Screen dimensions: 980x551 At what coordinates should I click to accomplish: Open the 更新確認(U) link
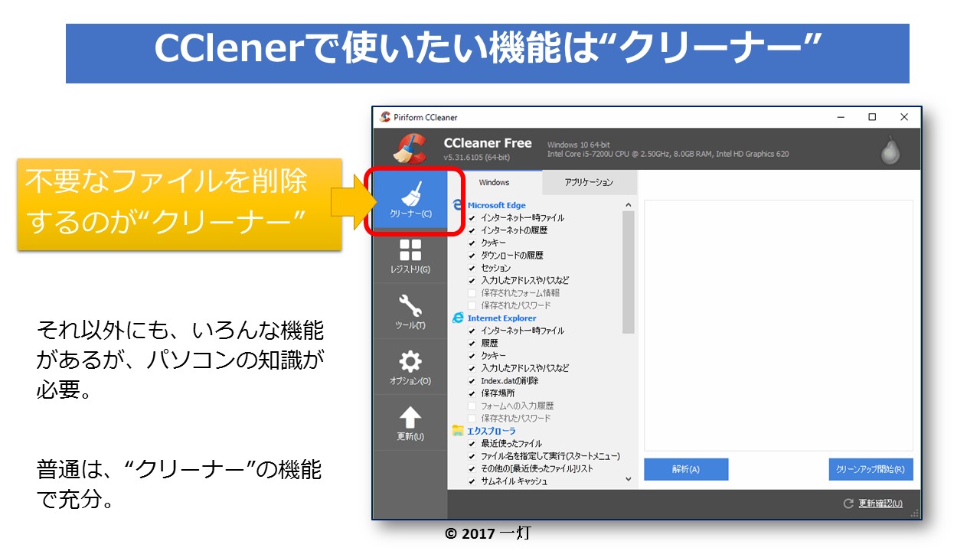(x=880, y=504)
